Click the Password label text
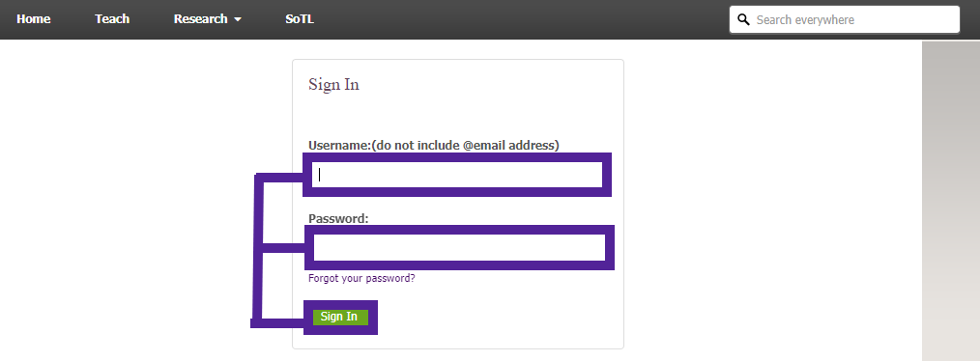The image size is (980, 361). click(x=338, y=218)
